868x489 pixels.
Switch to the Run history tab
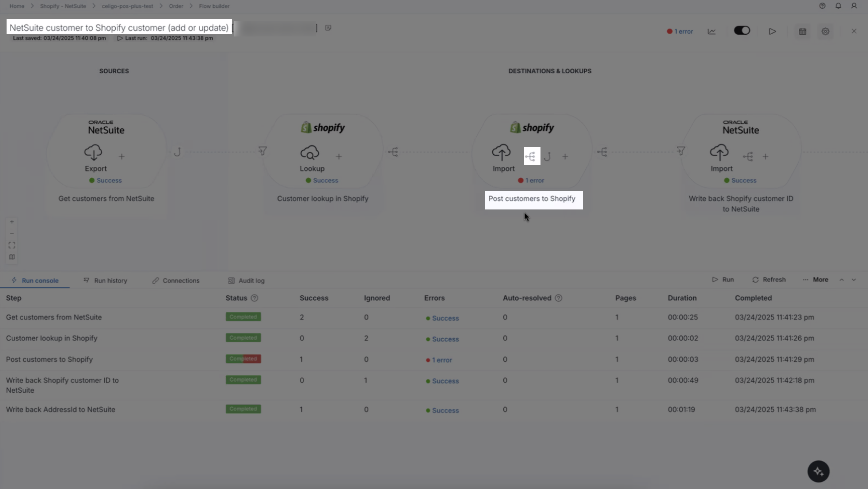click(x=105, y=280)
